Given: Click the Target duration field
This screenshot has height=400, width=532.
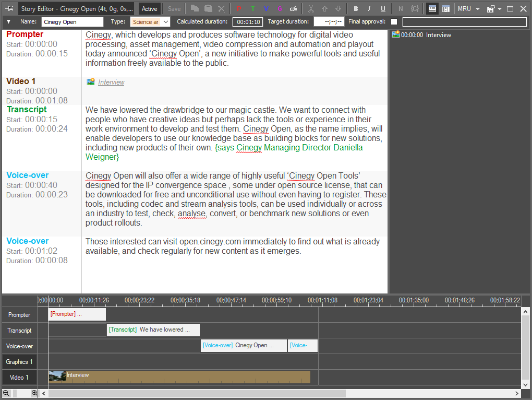Looking at the screenshot, I should point(329,22).
